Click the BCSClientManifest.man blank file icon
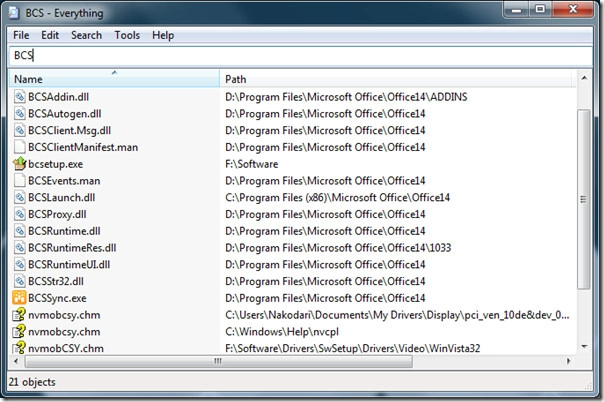Image resolution: width=604 pixels, height=402 pixels. click(20, 147)
